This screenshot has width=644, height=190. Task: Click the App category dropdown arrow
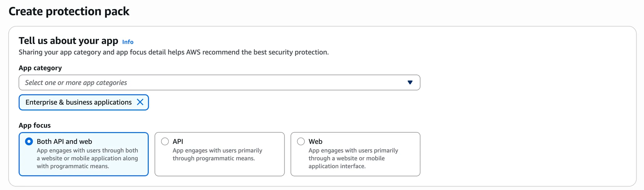click(410, 82)
